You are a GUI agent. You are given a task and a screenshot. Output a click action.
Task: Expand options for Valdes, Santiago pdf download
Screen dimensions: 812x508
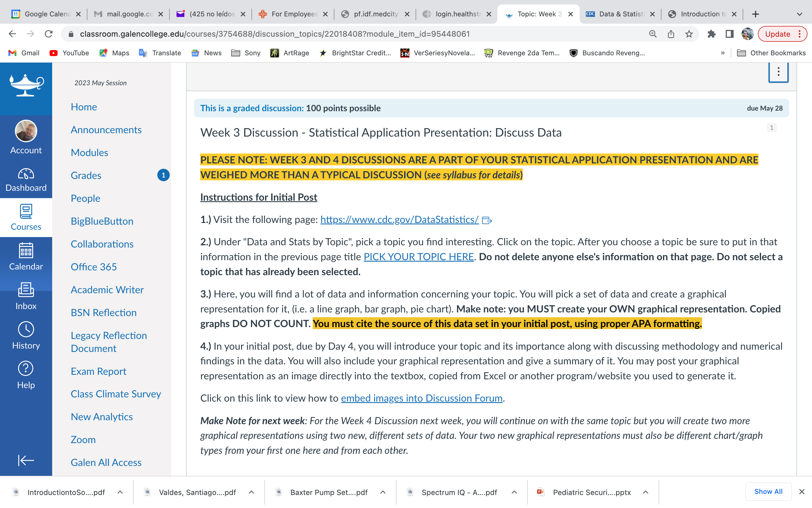coord(251,492)
